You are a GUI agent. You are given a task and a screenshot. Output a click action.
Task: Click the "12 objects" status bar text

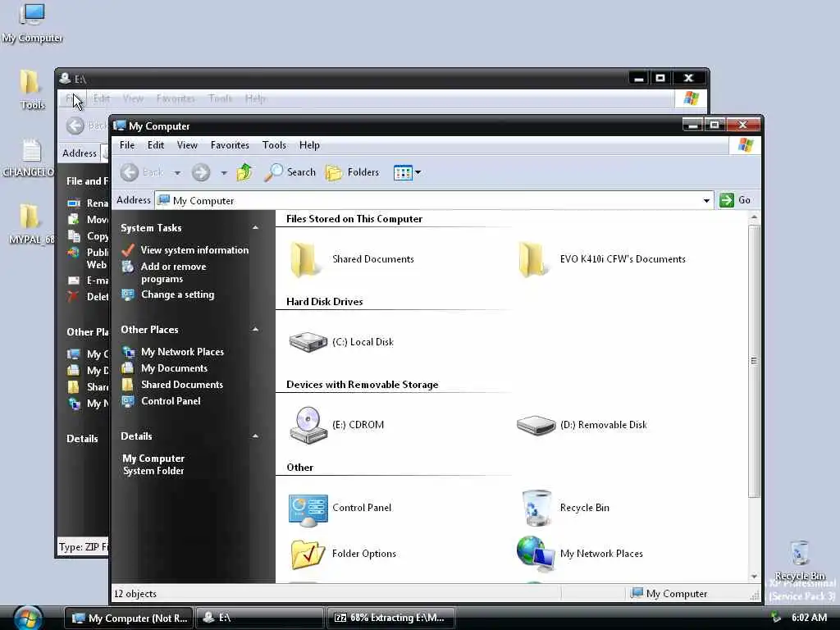pyautogui.click(x=135, y=594)
